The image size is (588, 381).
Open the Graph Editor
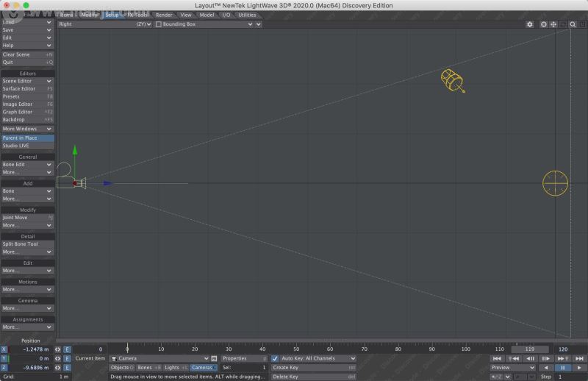coord(27,112)
